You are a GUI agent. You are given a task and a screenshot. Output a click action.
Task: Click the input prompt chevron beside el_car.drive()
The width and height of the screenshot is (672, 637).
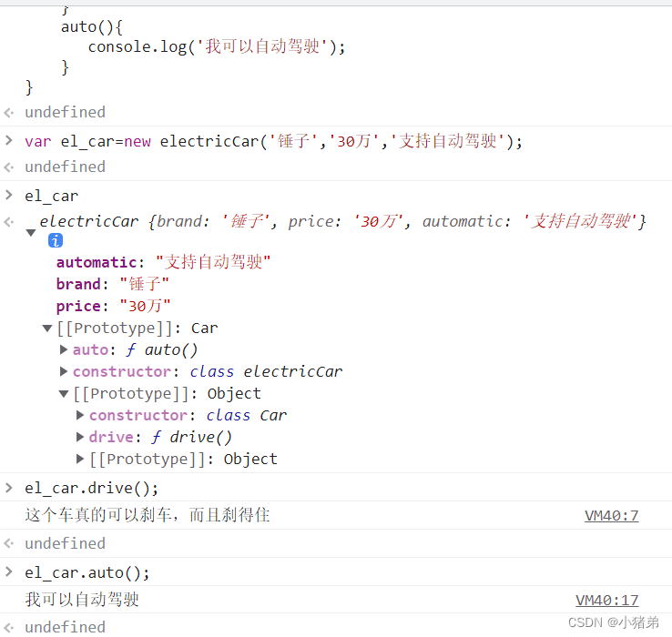[9, 488]
